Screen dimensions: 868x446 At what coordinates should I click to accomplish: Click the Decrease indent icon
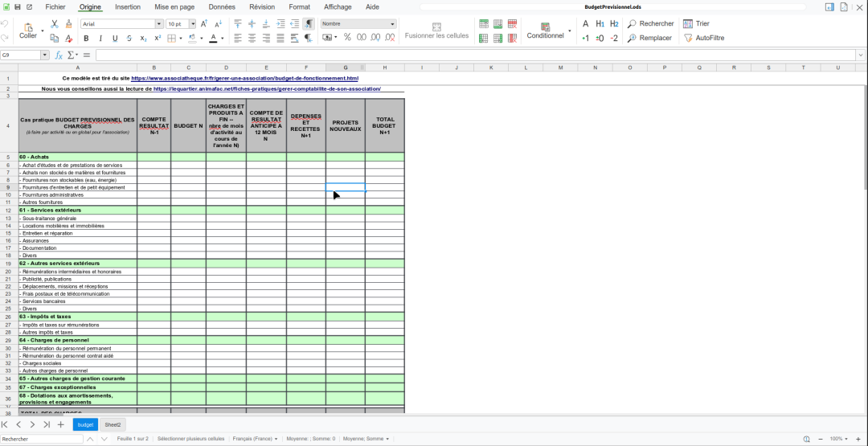click(294, 24)
